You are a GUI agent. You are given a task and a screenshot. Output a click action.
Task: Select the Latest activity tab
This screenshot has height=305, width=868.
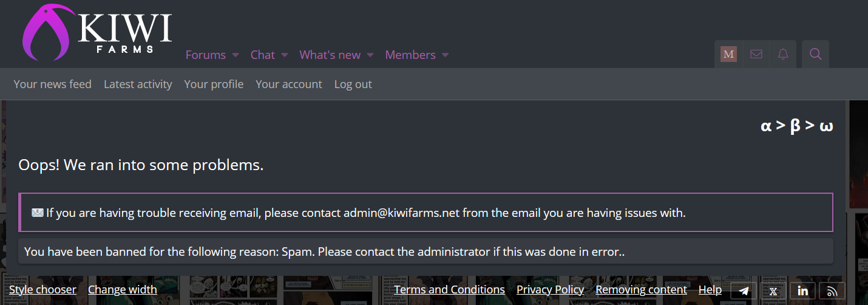pos(138,84)
